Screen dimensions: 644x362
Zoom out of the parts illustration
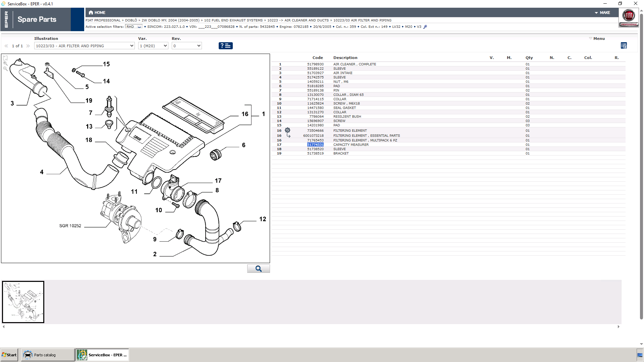[5, 69]
